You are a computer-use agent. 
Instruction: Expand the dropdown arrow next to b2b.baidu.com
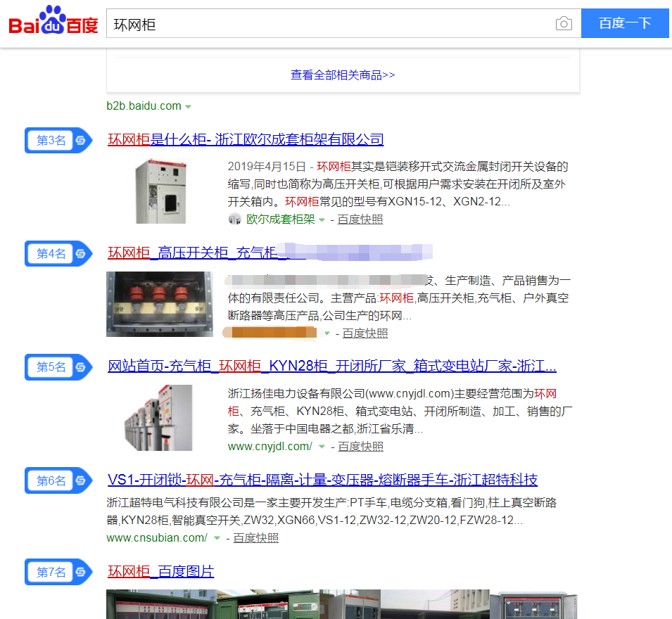[x=188, y=107]
